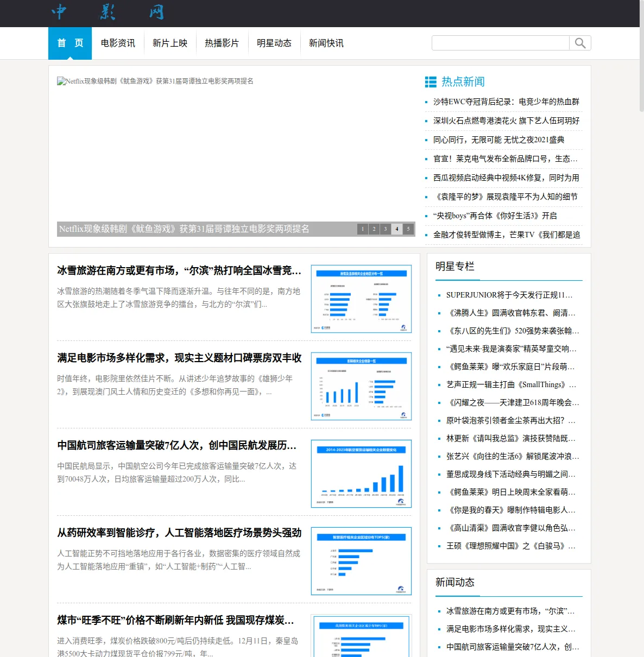
Task: Select carousel slide 2
Action: (374, 229)
